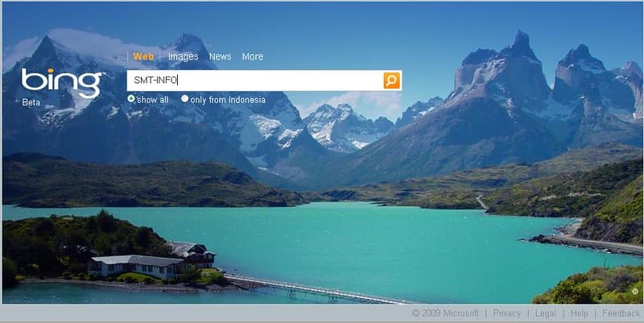Expand the More menu
This screenshot has height=323, width=644.
pyautogui.click(x=253, y=56)
